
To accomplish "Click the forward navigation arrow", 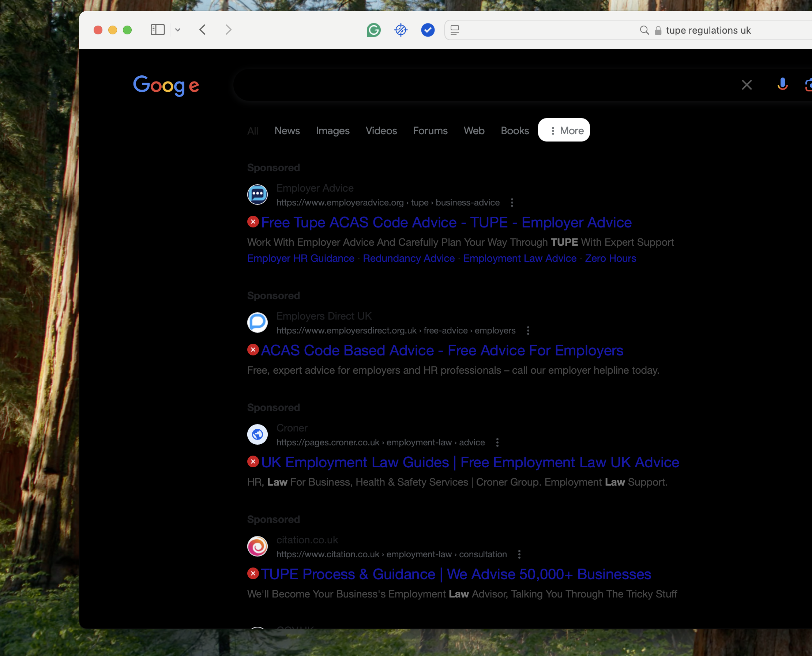I will pos(228,30).
